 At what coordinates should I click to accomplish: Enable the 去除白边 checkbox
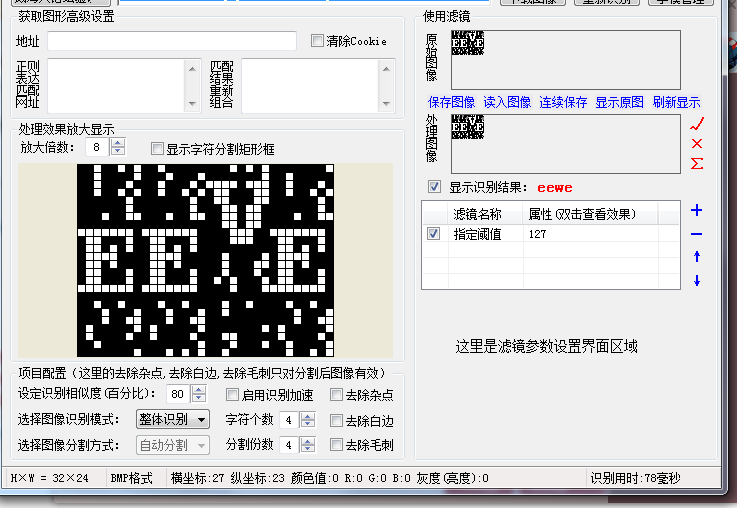336,420
